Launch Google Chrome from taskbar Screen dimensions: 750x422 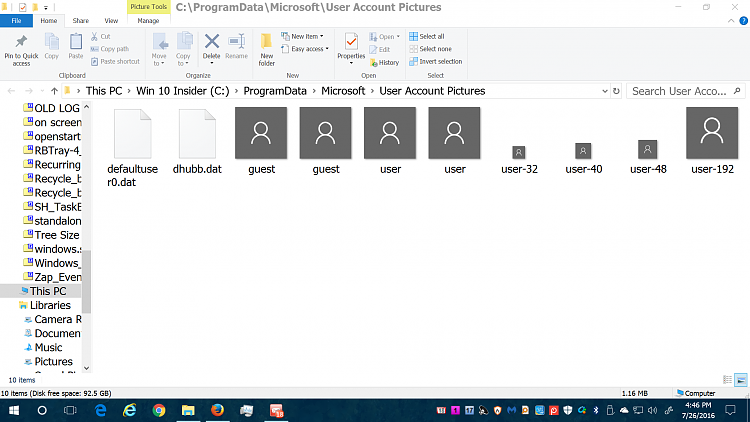159,411
